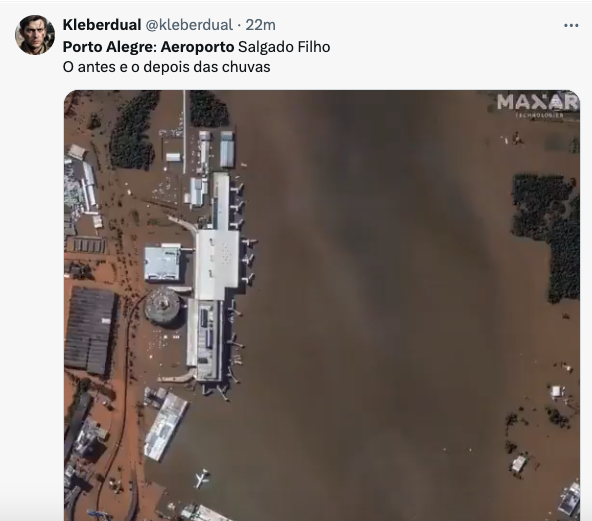Click the two small hangars above the terminal

216,148
